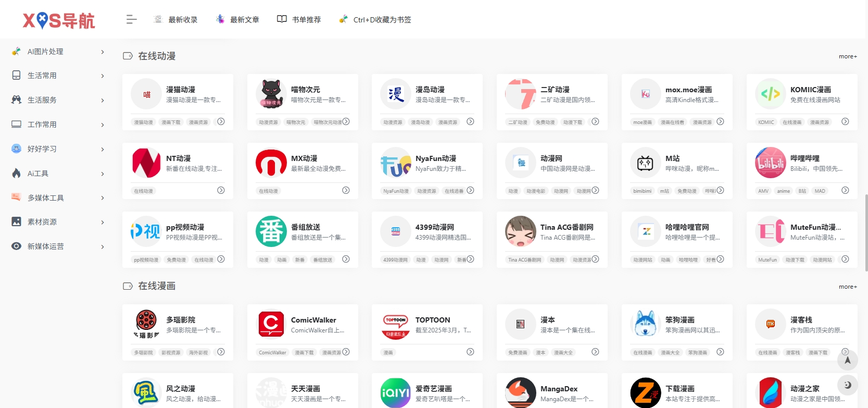Viewport: 868px width, 408px height.
Task: Open the NT动漫 red logo icon
Action: (146, 163)
